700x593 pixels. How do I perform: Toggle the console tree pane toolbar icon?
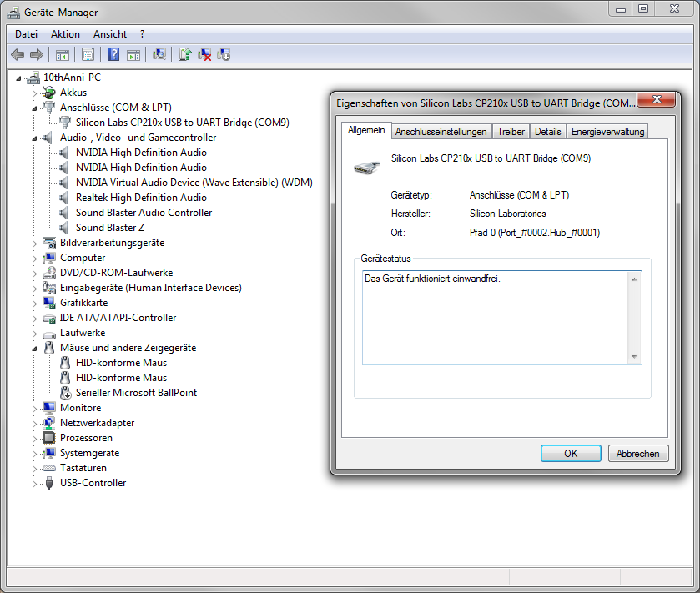(x=62, y=55)
